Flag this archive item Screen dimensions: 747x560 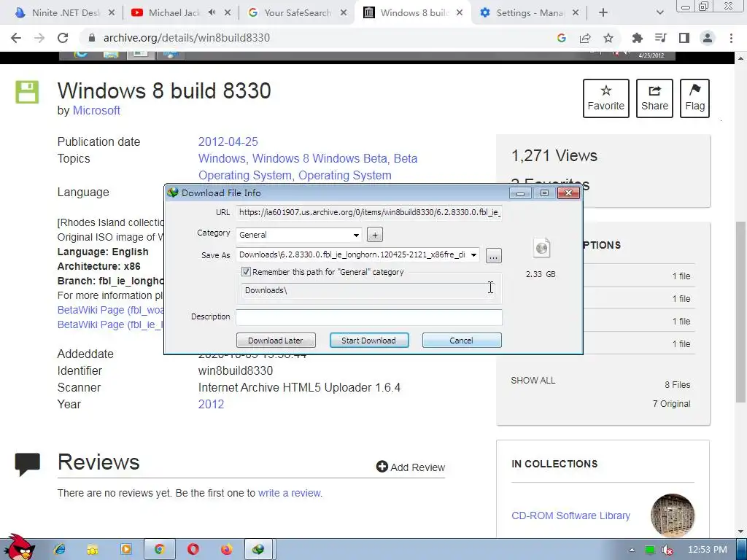click(694, 98)
